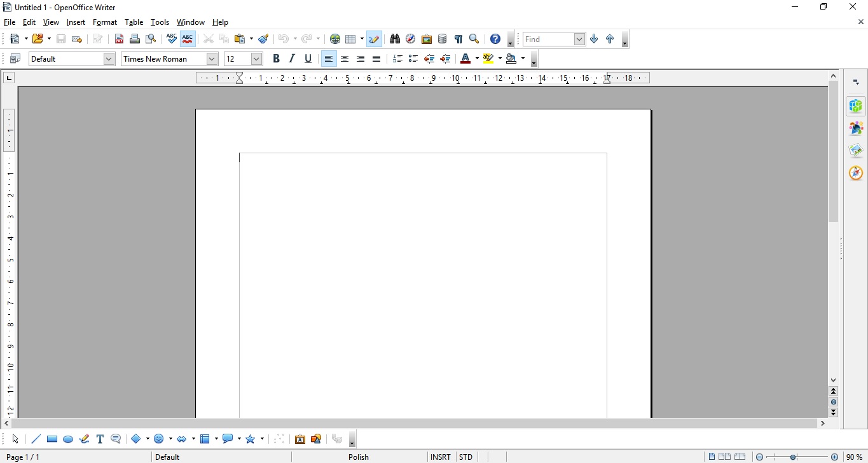Click the Print document icon
This screenshot has height=463, width=868.
[135, 39]
